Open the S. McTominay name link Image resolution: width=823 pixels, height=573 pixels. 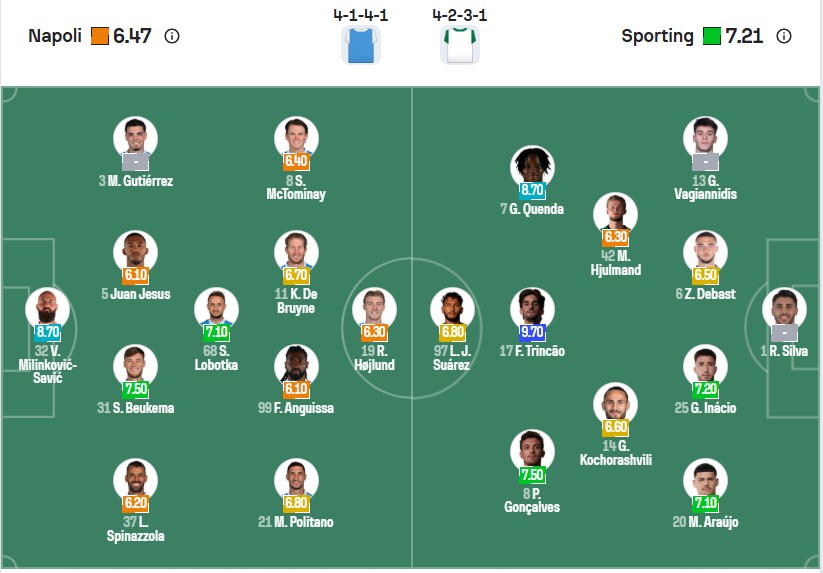pyautogui.click(x=296, y=187)
